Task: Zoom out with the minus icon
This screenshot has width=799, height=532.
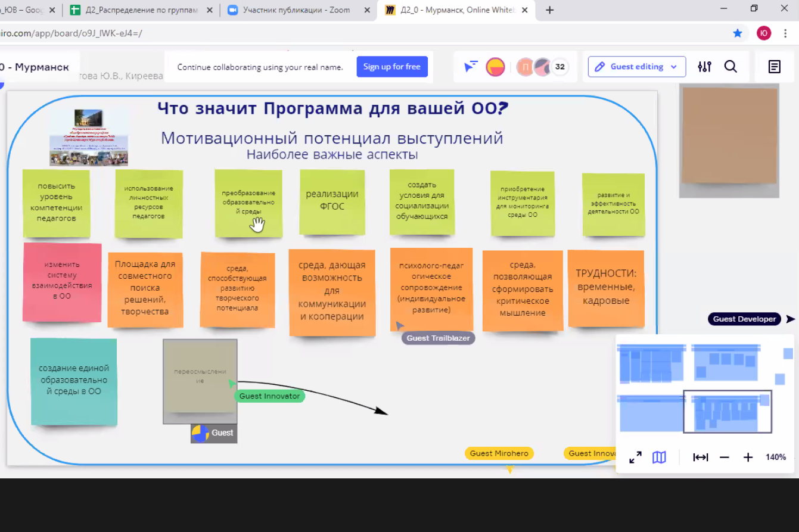Action: click(x=725, y=458)
